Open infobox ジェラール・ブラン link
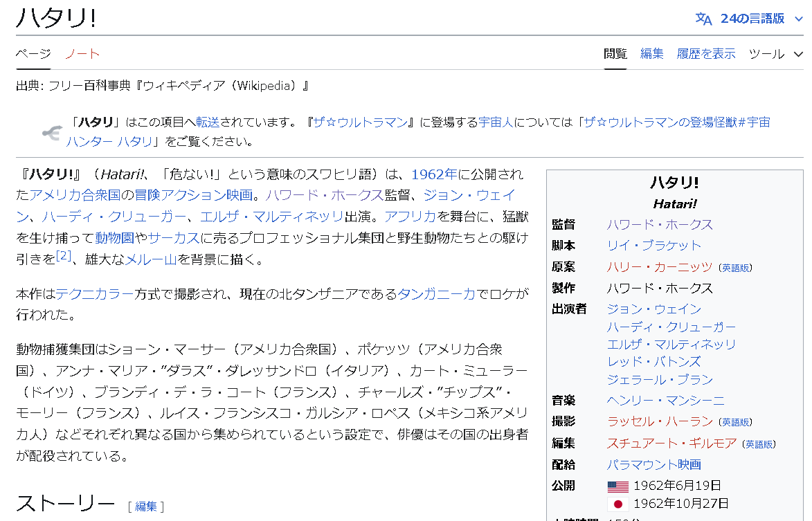Screen dimensions: 812x521 660,380
